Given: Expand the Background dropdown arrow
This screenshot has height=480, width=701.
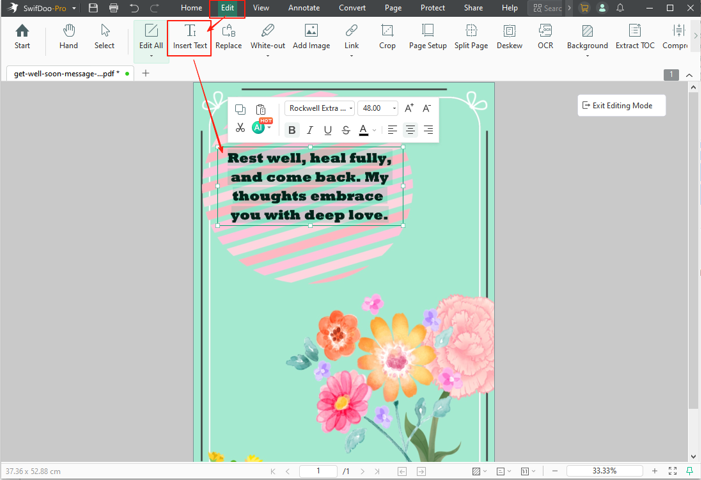Looking at the screenshot, I should [x=587, y=56].
